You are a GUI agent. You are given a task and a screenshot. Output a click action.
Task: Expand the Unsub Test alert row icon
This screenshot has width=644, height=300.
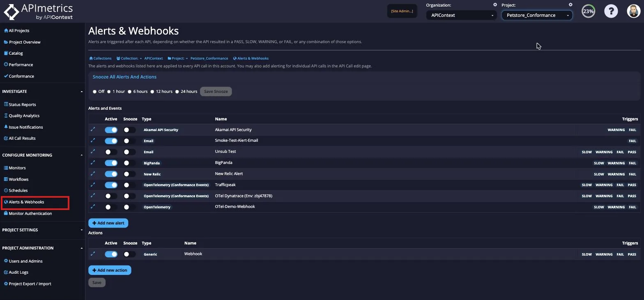93,152
